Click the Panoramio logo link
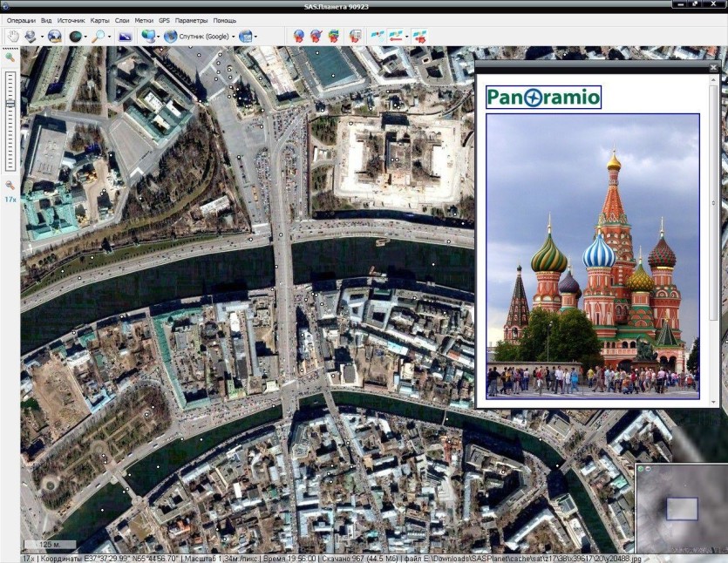Viewport: 728px width, 563px height. click(x=544, y=97)
